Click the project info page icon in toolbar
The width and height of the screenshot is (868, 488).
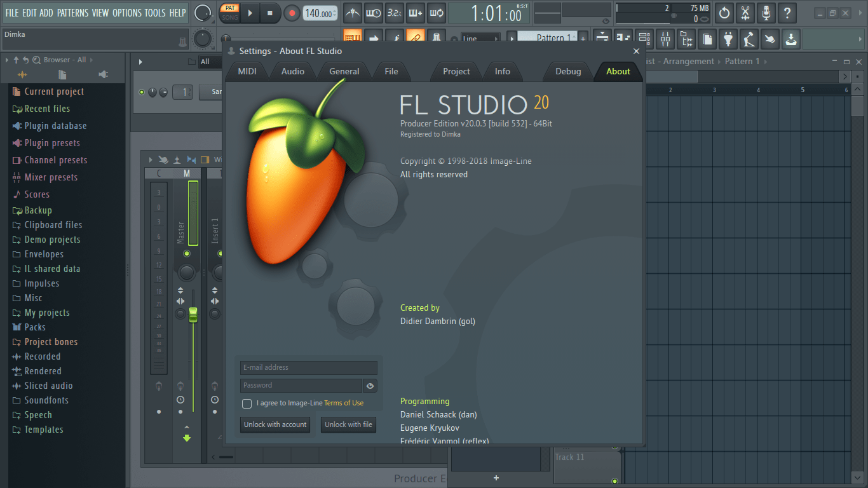pos(707,39)
